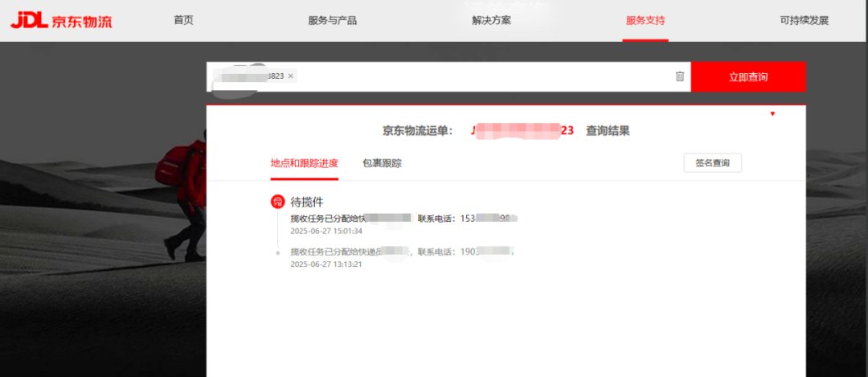This screenshot has width=868, height=377.
Task: Click the 查询结果 text
Action: coord(608,131)
